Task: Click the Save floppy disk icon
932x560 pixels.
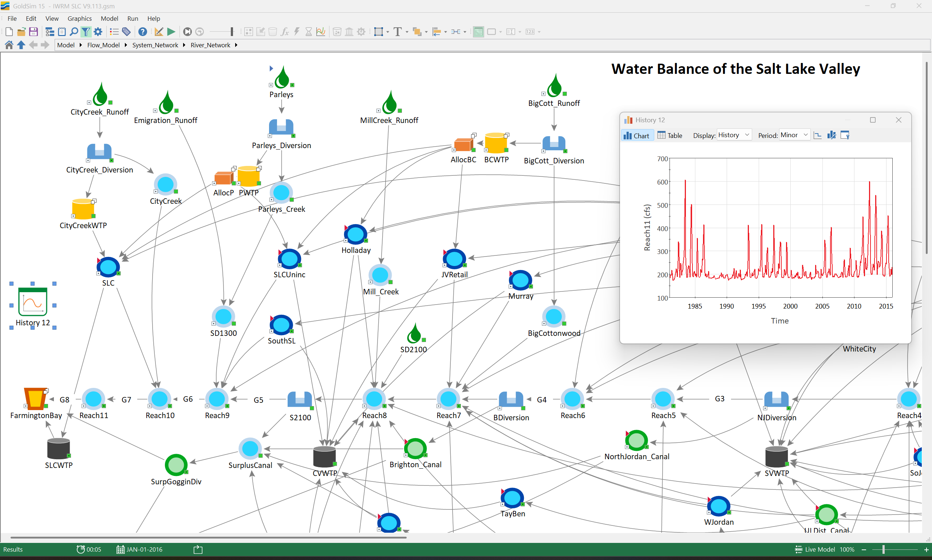Action: (33, 32)
